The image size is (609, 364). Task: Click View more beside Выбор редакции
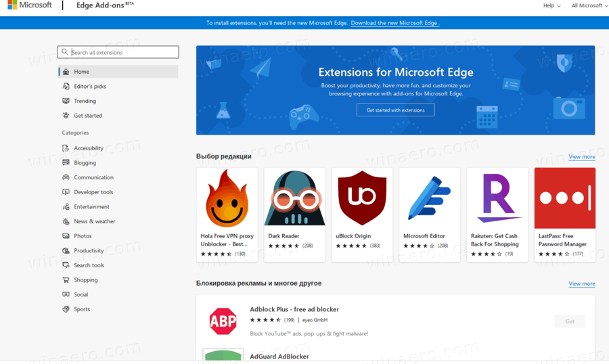pyautogui.click(x=582, y=156)
